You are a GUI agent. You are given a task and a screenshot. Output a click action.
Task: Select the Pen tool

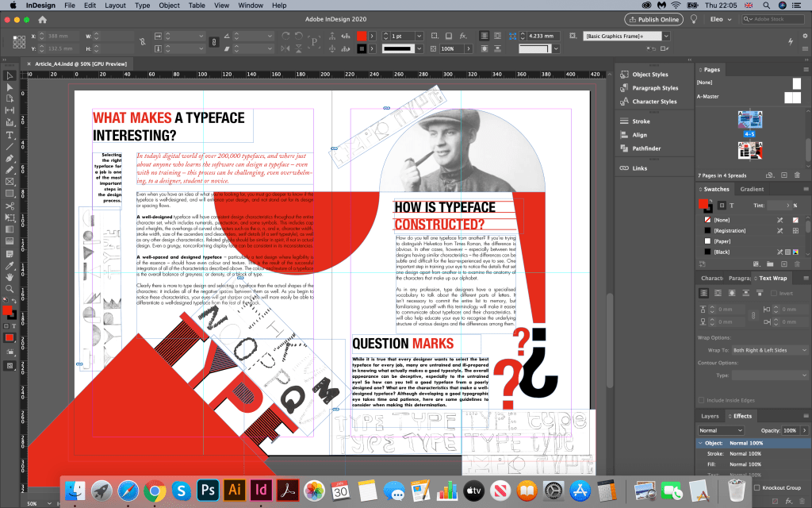pyautogui.click(x=10, y=158)
